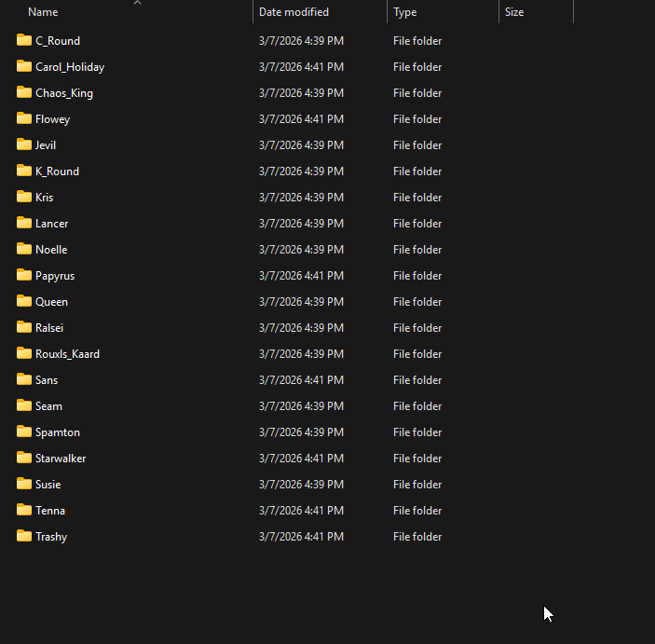The image size is (655, 644).
Task: Click the Trashy folder icon
Action: (x=24, y=536)
